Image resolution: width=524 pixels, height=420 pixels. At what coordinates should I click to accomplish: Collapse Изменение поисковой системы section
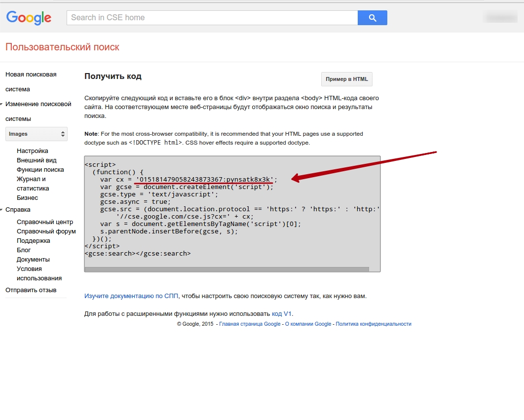click(38, 112)
